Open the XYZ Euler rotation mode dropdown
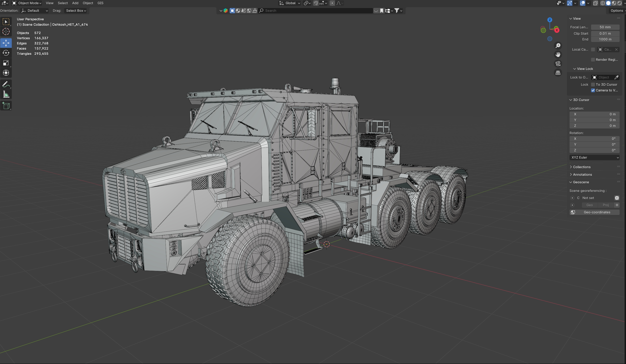 [594, 157]
